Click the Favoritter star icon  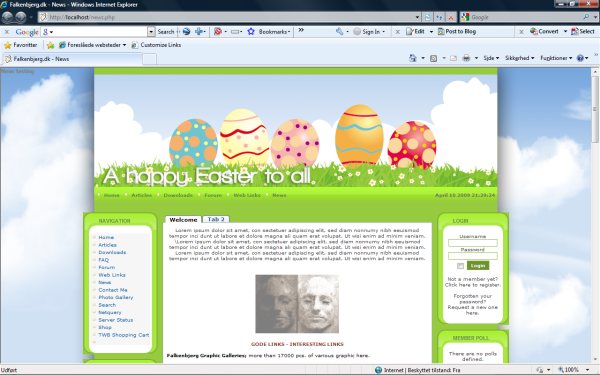point(7,45)
